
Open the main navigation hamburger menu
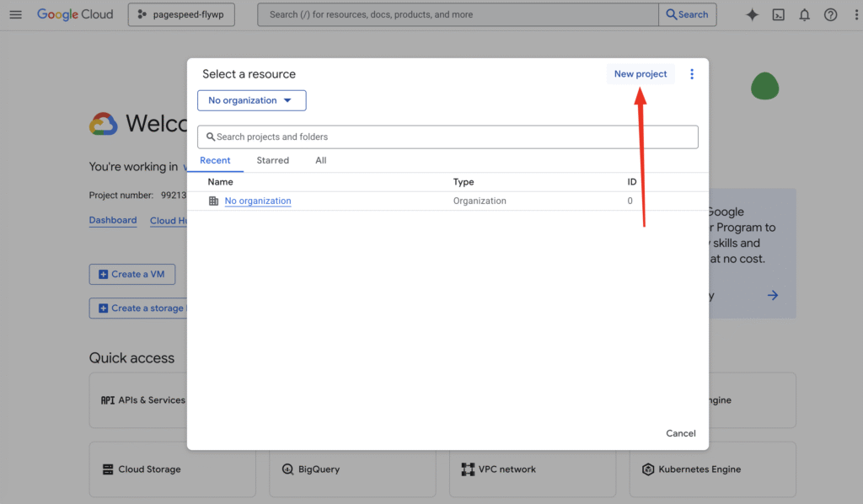15,14
